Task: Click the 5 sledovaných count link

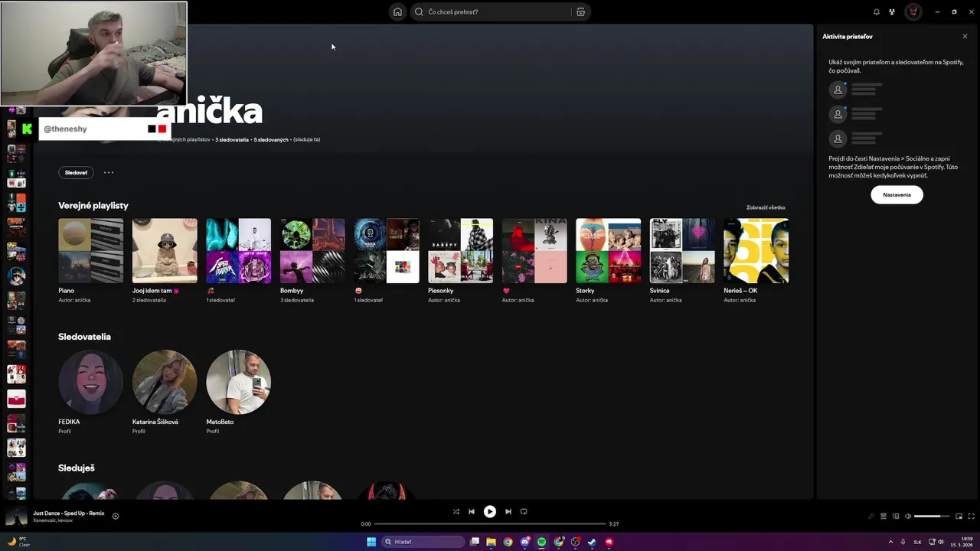Action: pos(271,140)
